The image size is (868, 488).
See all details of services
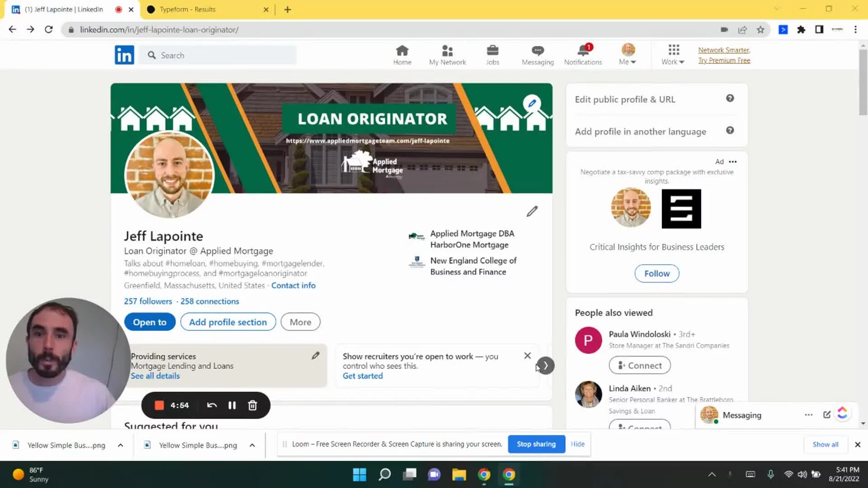[155, 375]
